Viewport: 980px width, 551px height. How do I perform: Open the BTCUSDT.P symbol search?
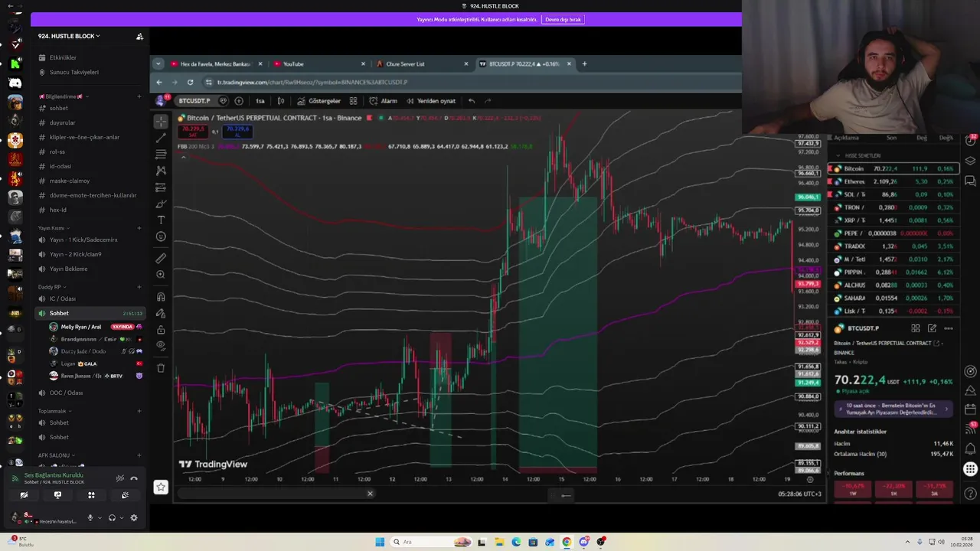(x=194, y=100)
